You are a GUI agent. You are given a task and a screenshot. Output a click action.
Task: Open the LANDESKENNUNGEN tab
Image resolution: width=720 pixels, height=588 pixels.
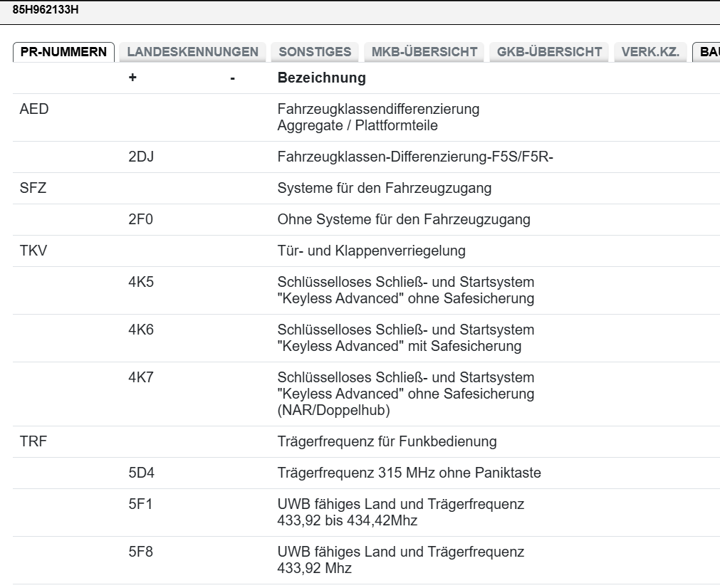[x=192, y=52]
